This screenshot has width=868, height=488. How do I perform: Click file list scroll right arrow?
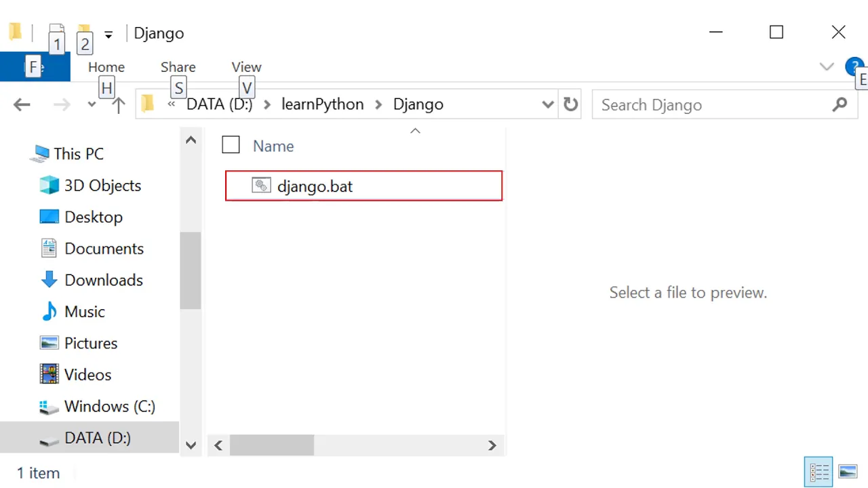[492, 445]
